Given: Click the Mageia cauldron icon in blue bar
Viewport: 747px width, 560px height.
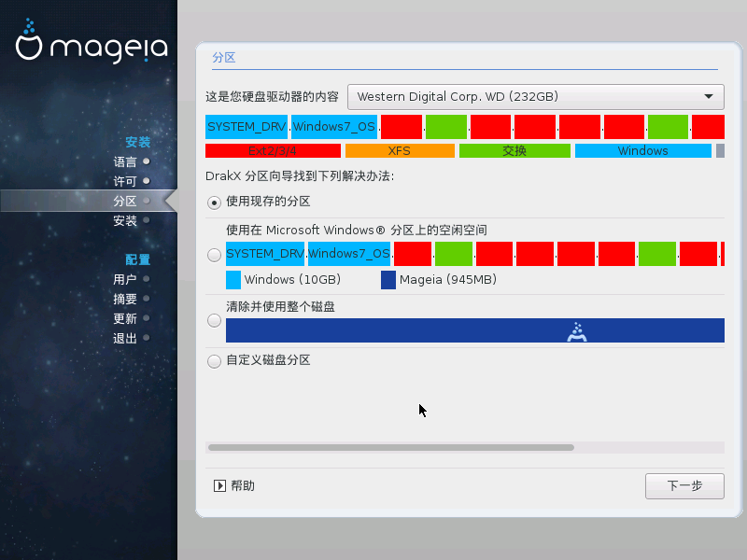Looking at the screenshot, I should (x=576, y=331).
